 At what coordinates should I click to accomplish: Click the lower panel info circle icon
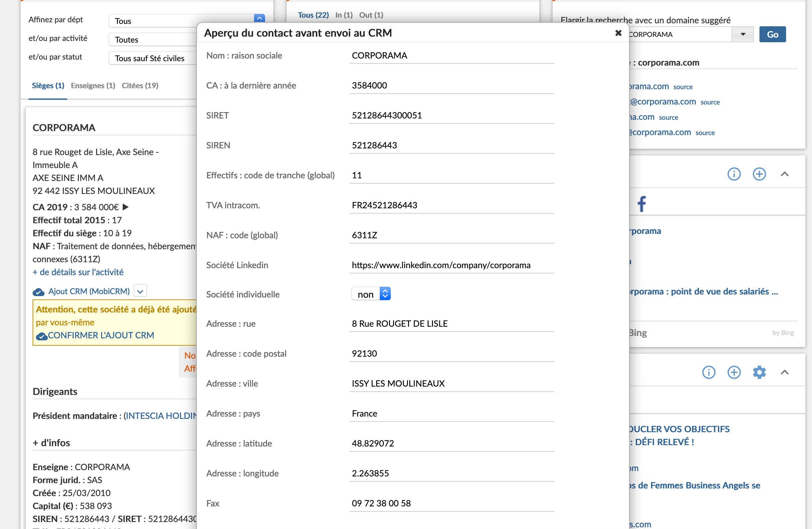pyautogui.click(x=708, y=372)
